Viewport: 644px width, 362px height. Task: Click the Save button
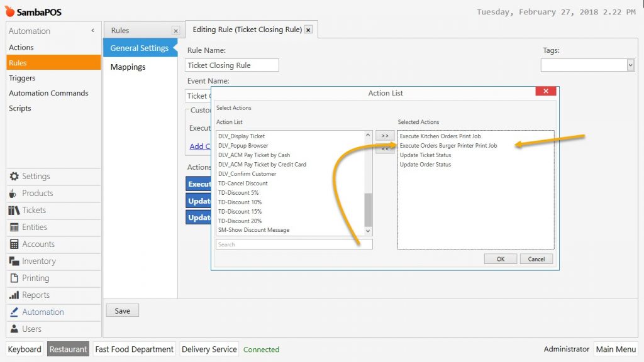(123, 310)
